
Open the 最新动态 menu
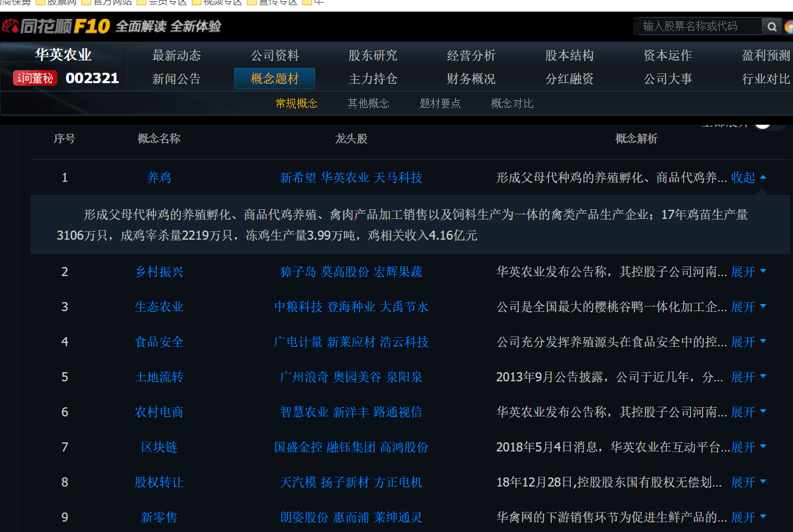click(177, 56)
